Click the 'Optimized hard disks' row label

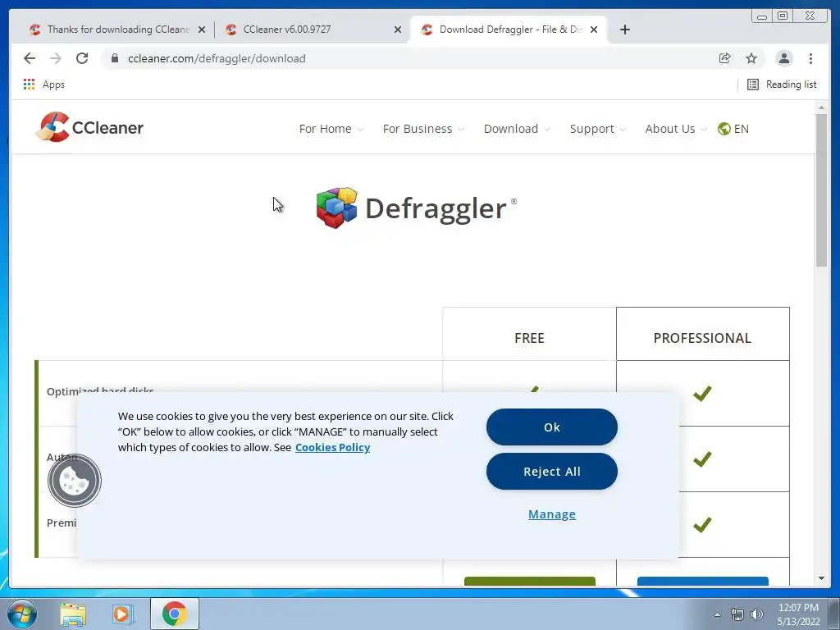[x=100, y=390]
